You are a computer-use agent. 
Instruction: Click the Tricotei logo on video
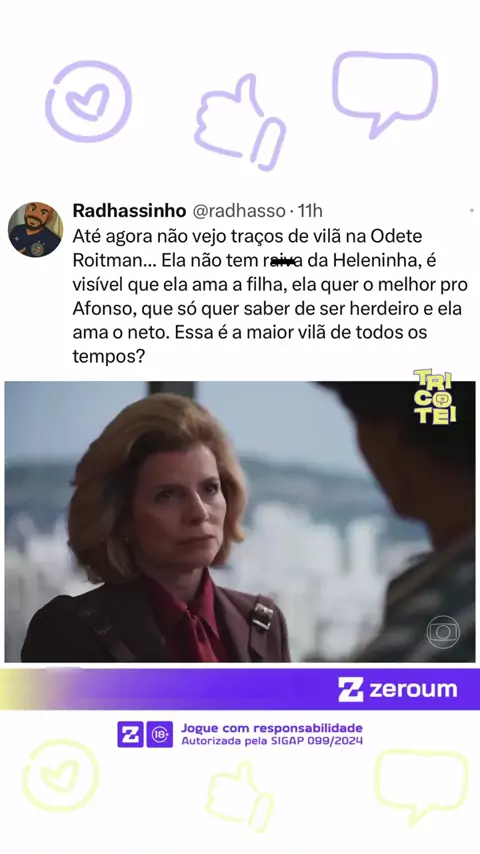[435, 396]
